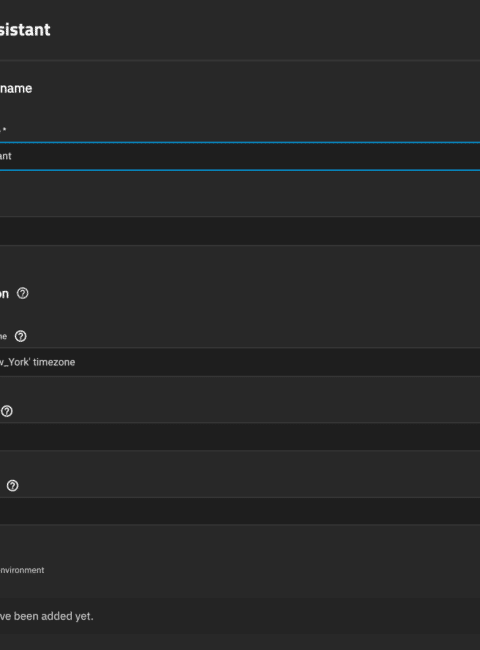
Task: Click the separator line under the "sistant" title
Action: pos(240,61)
